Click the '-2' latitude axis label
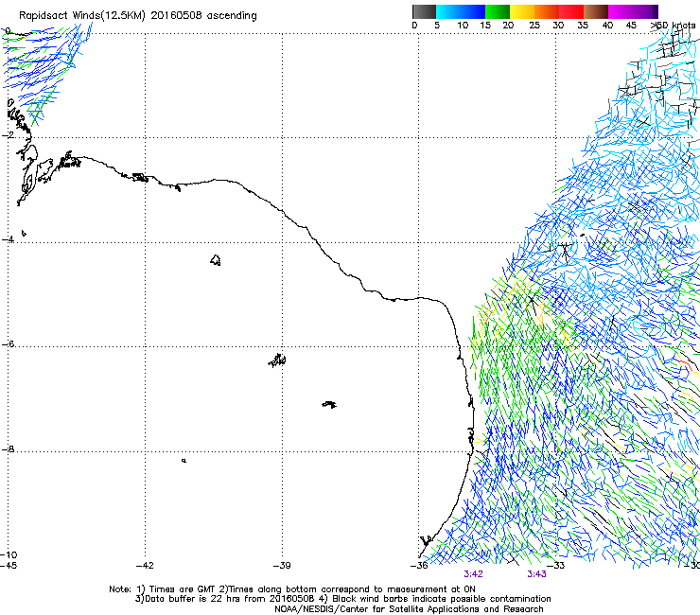Image resolution: width=700 pixels, height=615 pixels. [x=8, y=135]
